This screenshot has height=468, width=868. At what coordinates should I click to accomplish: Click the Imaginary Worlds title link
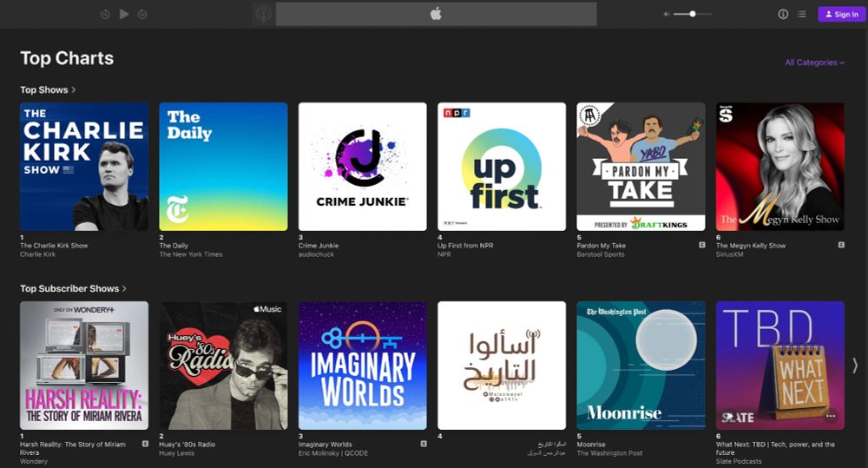click(325, 445)
